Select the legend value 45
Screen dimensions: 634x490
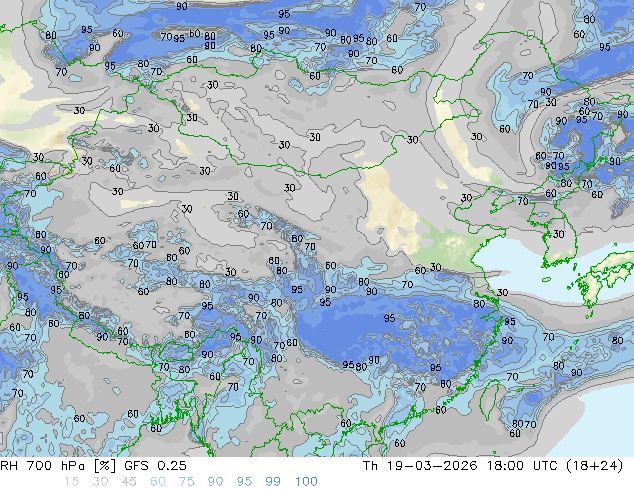tap(129, 482)
